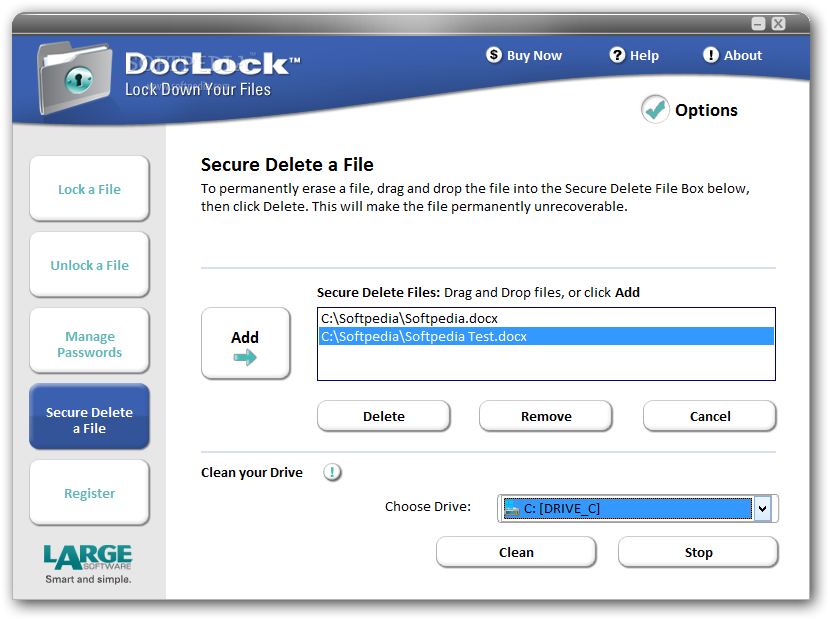Click the Delete button
The width and height of the screenshot is (830, 620).
tap(384, 416)
